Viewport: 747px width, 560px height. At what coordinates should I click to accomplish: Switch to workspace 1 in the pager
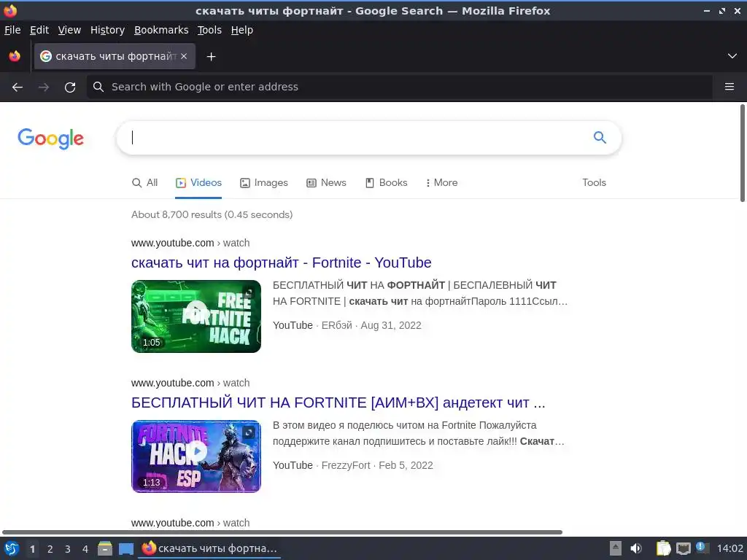(x=32, y=549)
